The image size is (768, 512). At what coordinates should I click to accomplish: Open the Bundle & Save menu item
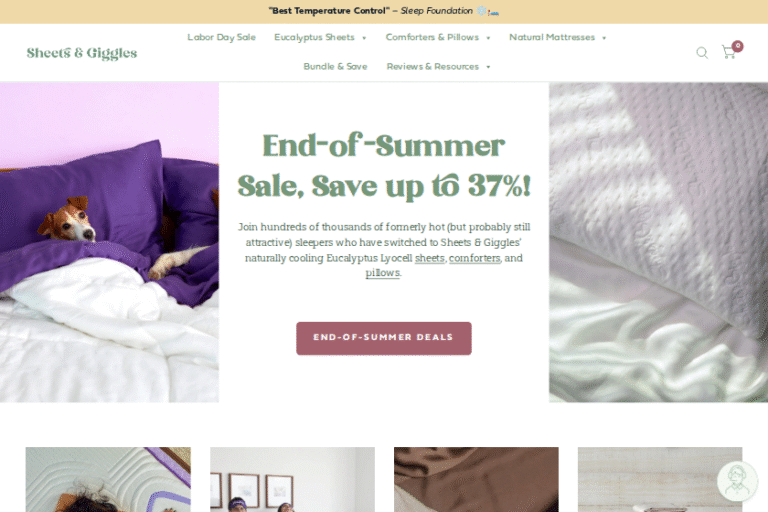pos(335,66)
